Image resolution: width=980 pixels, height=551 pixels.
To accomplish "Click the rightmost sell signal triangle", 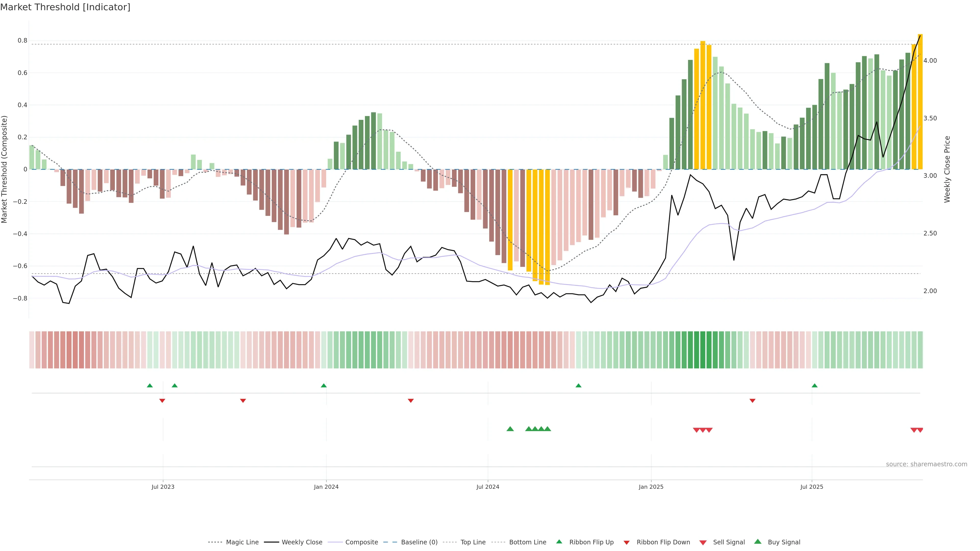I will pyautogui.click(x=920, y=430).
